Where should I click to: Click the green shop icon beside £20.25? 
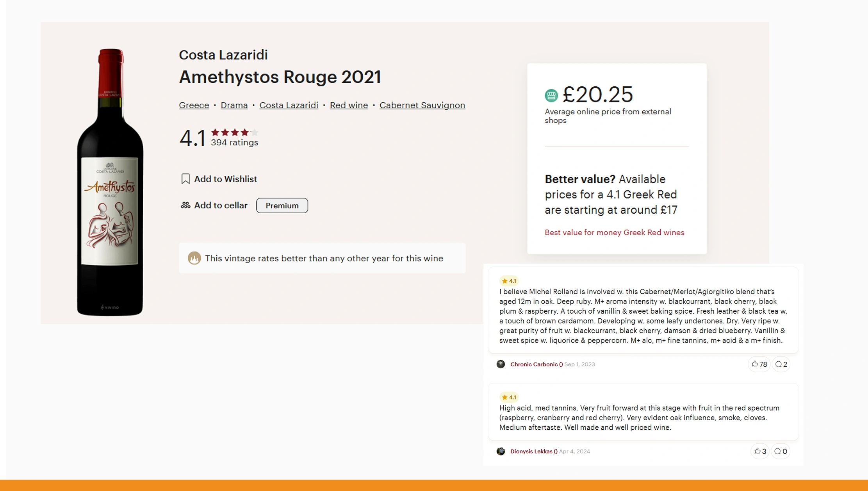(551, 95)
